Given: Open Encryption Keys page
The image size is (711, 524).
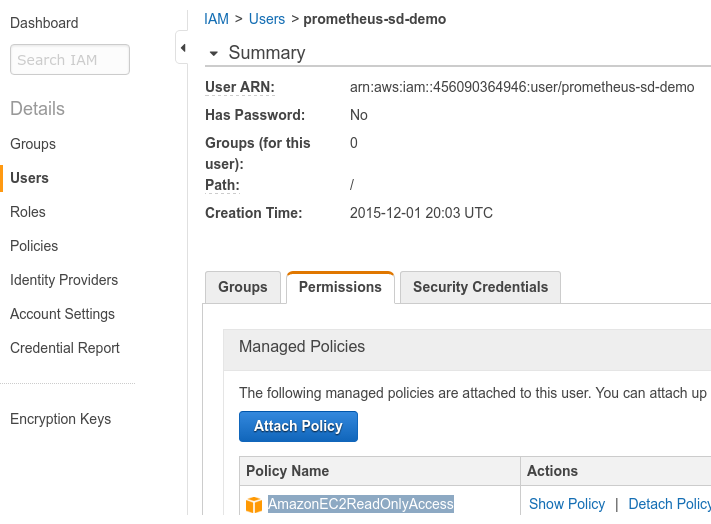Looking at the screenshot, I should (x=60, y=419).
